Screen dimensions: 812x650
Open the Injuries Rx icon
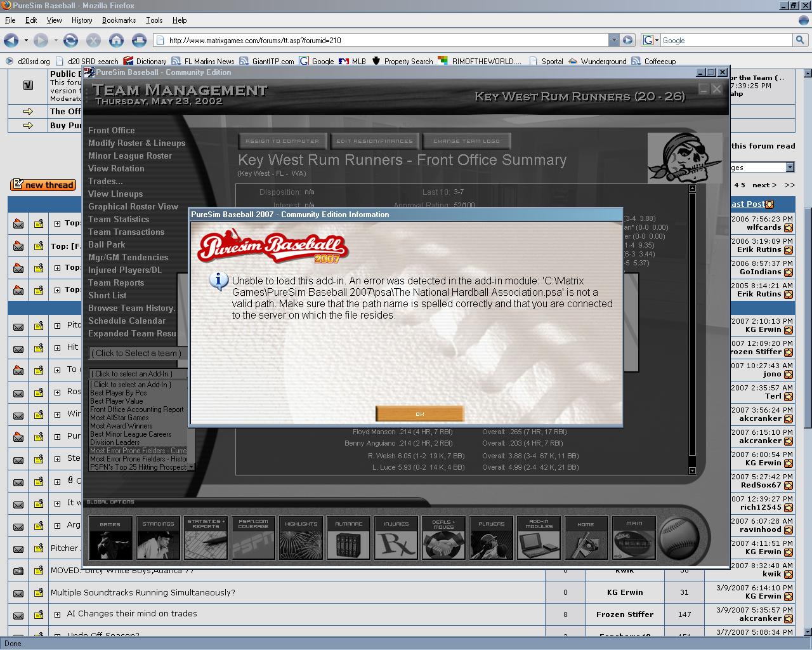click(x=396, y=538)
